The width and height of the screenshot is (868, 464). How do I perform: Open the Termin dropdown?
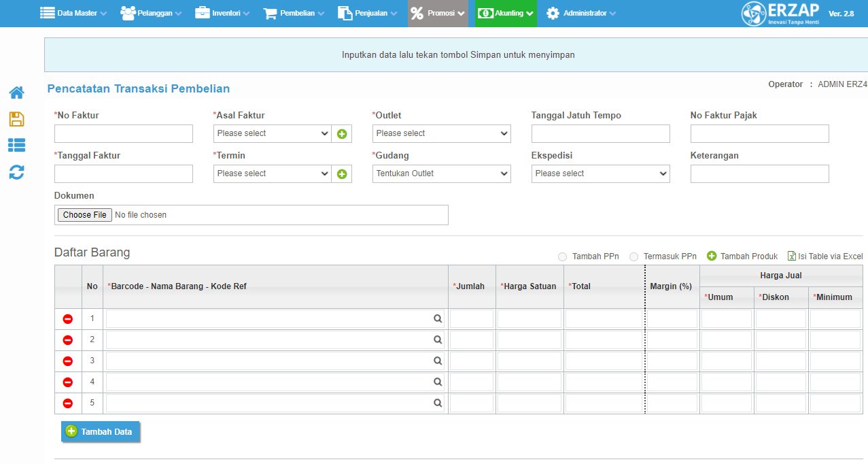[273, 174]
